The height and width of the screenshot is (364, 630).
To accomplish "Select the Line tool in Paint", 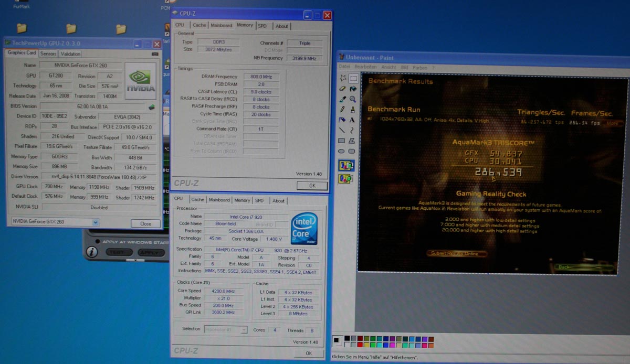I will coord(342,131).
